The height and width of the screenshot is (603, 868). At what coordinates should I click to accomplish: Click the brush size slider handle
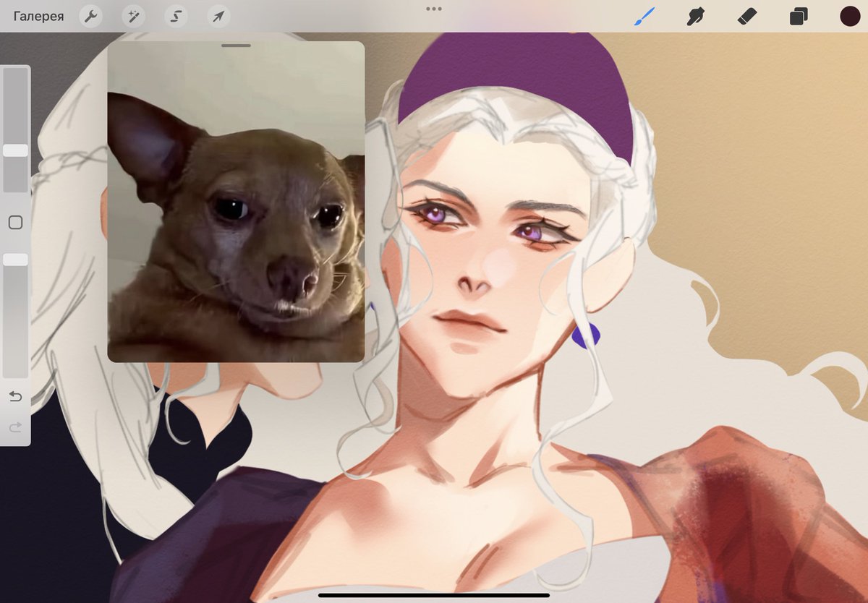pos(15,150)
